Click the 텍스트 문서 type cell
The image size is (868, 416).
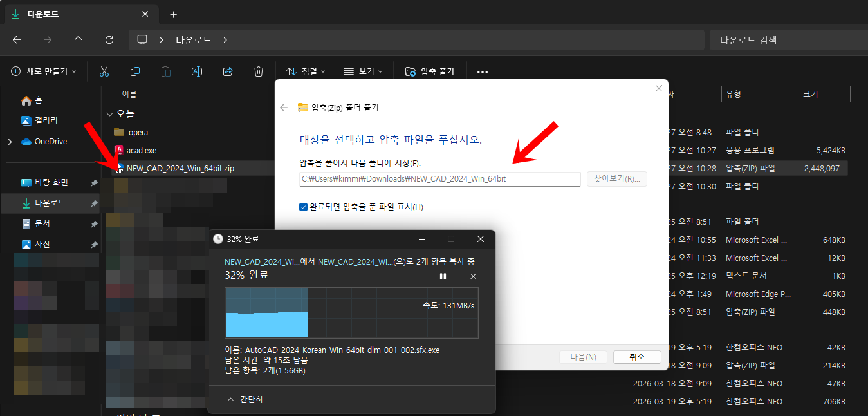coord(746,276)
